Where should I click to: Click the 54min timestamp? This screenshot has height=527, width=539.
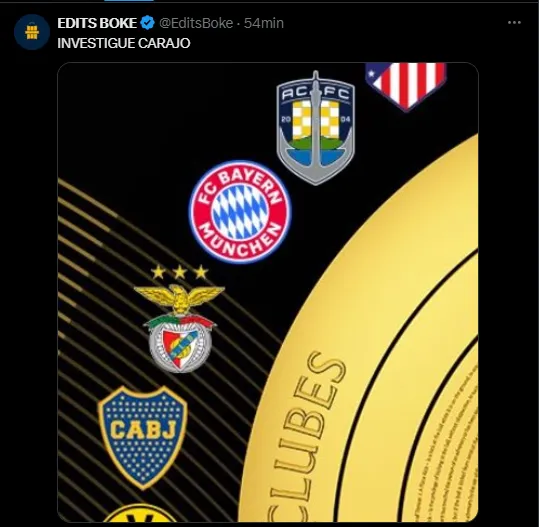264,23
